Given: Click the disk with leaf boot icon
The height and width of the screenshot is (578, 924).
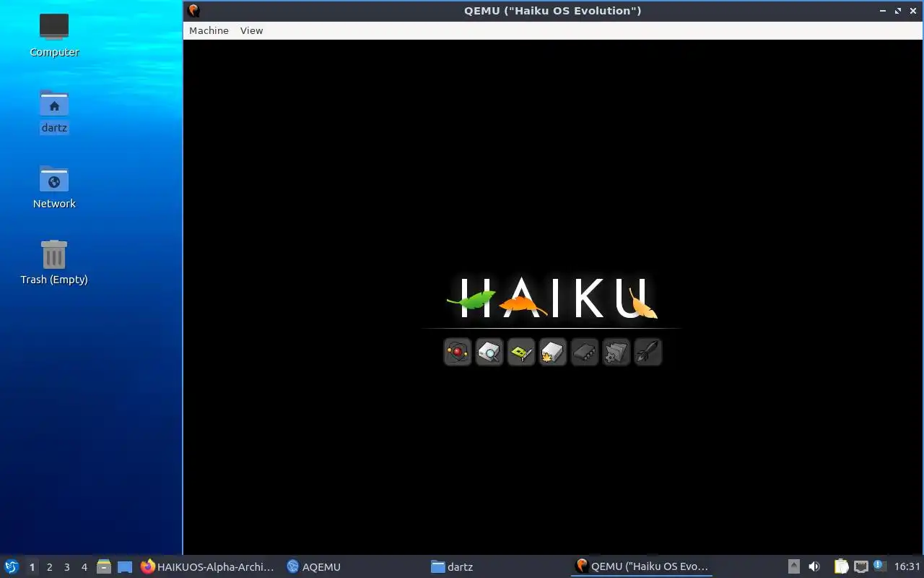Looking at the screenshot, I should (x=553, y=353).
